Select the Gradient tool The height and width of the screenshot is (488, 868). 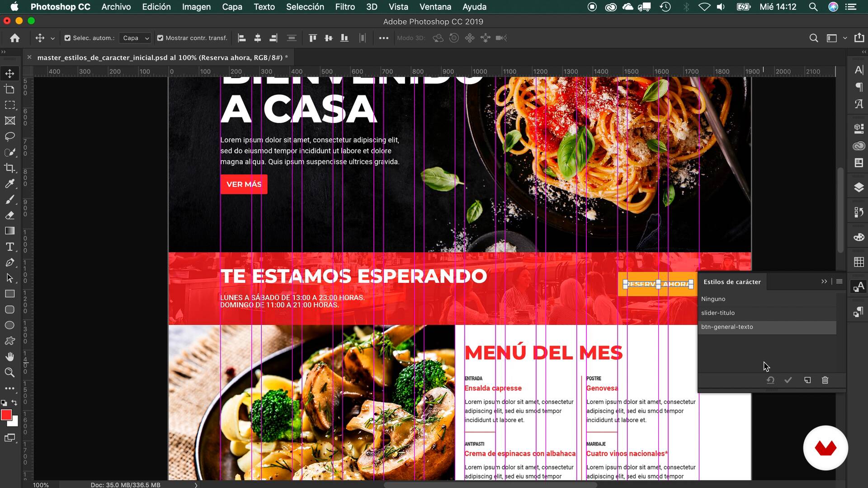pos(9,231)
